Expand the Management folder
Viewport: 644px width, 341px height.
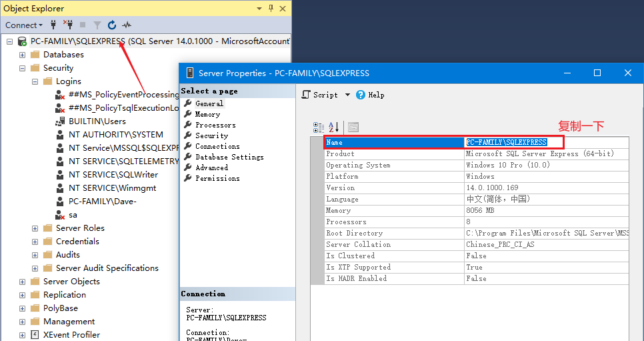pos(23,322)
